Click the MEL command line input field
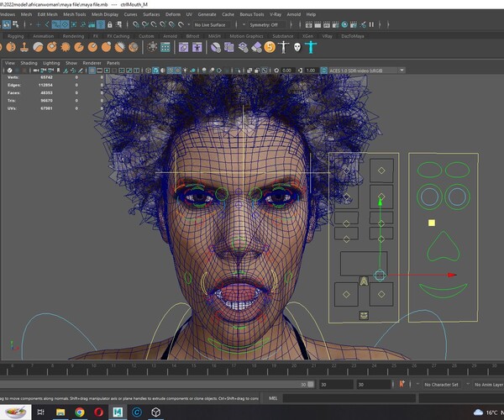 (349, 398)
